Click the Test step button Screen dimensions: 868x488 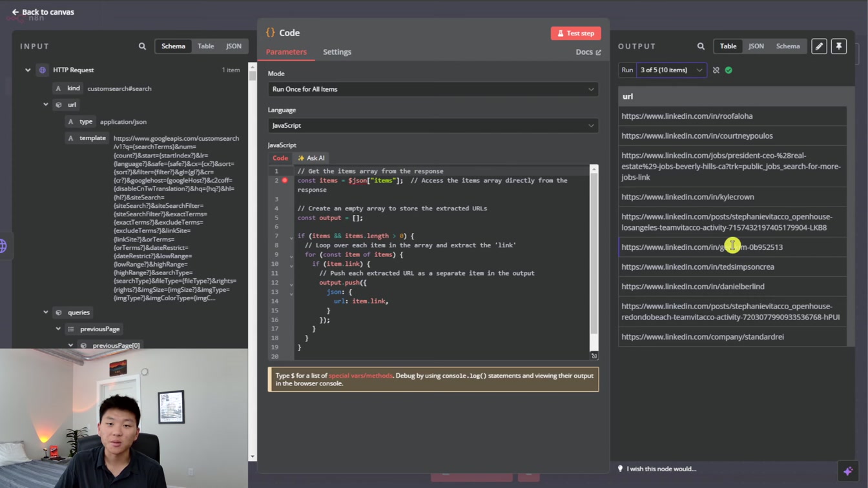click(x=575, y=33)
